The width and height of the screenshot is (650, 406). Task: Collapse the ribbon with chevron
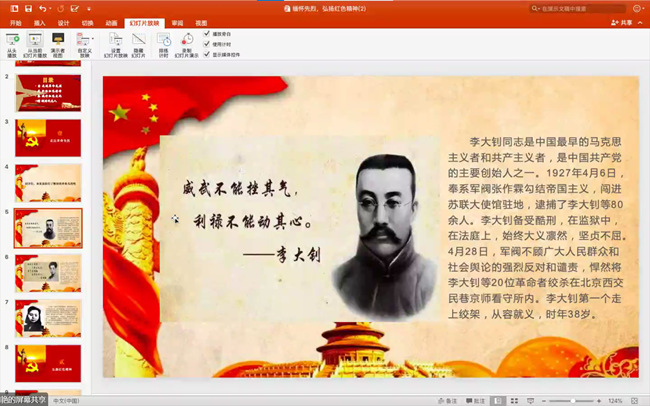pos(641,22)
